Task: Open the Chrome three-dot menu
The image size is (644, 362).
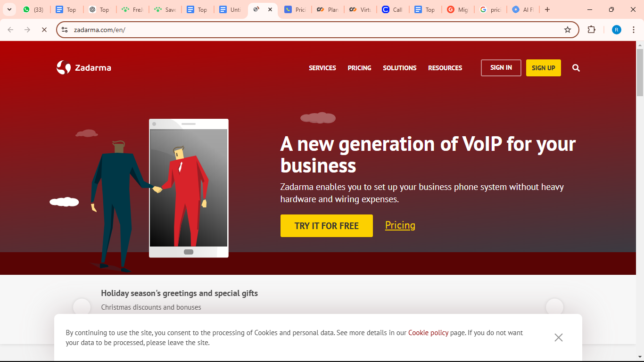Action: [x=634, y=29]
